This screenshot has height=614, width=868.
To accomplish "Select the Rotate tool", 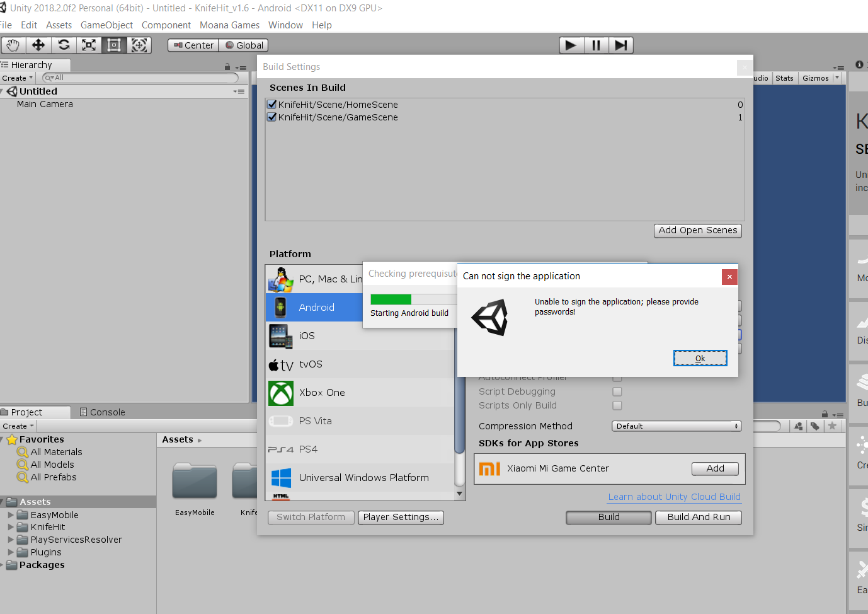I will 63,45.
